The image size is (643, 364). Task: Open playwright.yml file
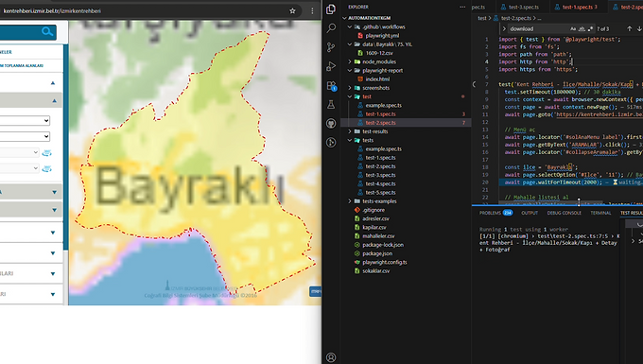click(382, 36)
